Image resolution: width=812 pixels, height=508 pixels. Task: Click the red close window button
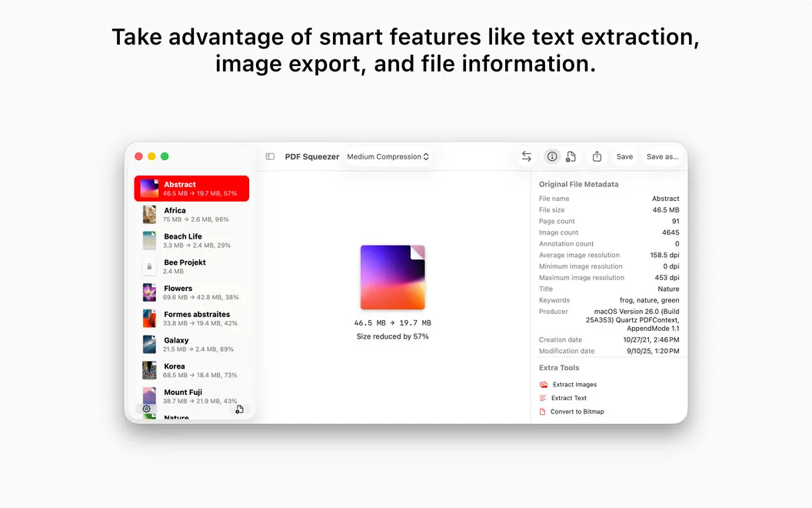[x=138, y=156]
